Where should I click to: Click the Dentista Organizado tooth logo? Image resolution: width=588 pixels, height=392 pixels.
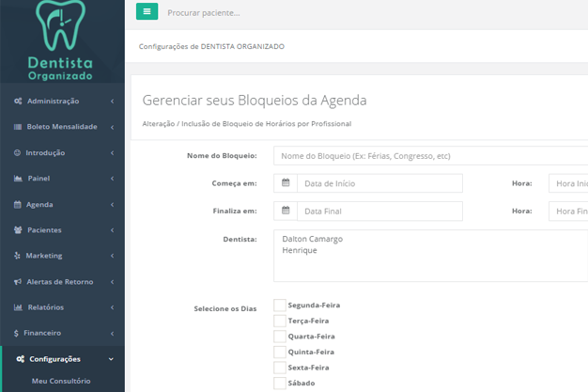(60, 40)
